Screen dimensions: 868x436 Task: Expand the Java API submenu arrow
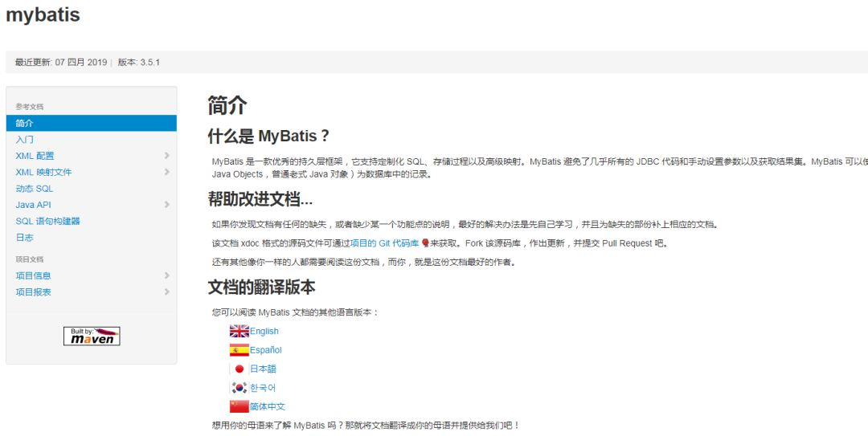click(x=166, y=205)
